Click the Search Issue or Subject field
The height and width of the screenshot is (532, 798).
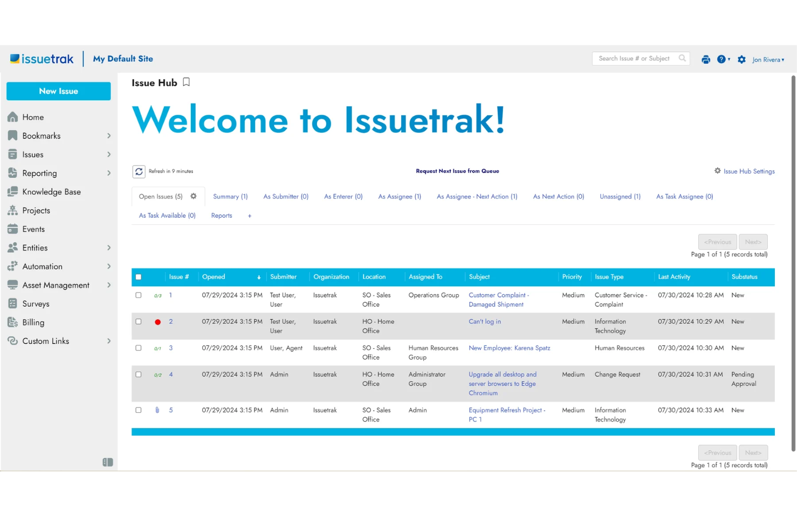636,58
